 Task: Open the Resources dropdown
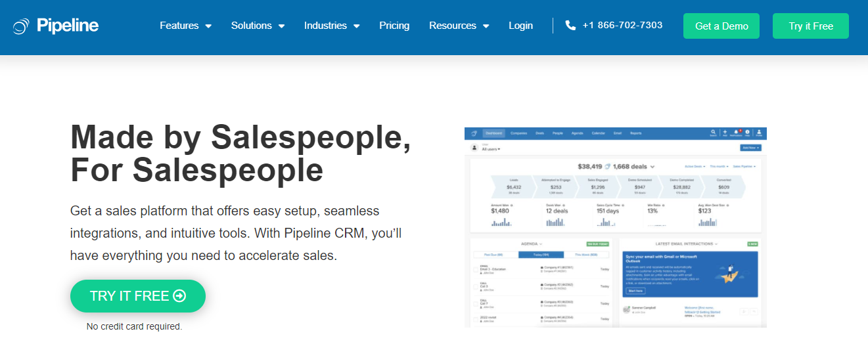point(459,26)
